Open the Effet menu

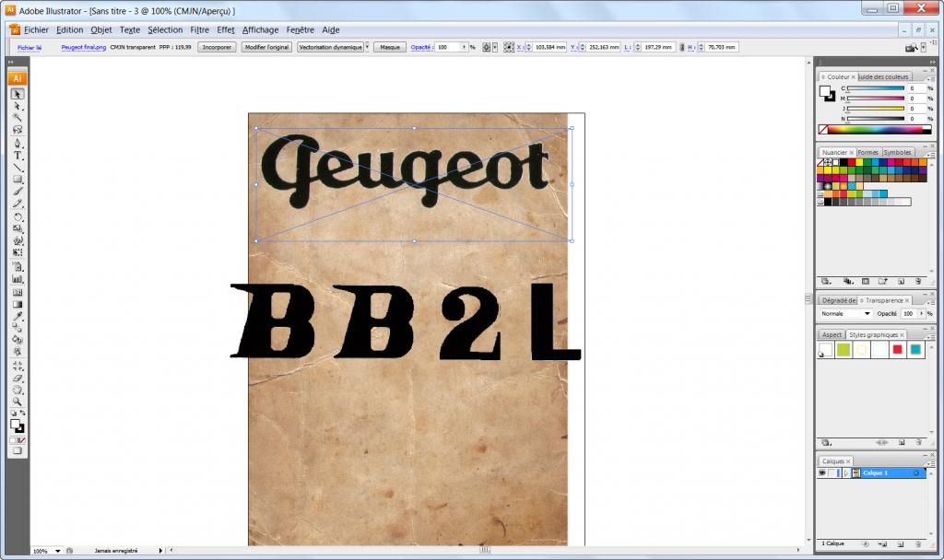pos(226,30)
